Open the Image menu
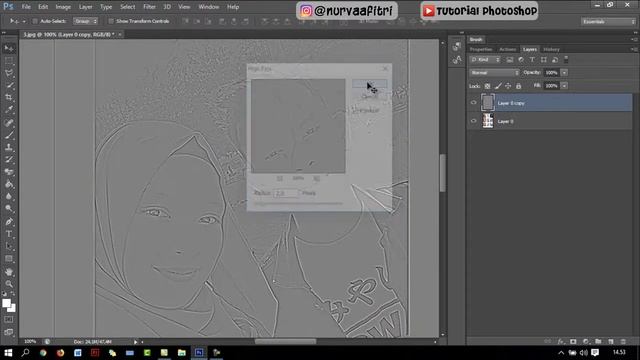Screen dimensions: 640x360 point(63,7)
